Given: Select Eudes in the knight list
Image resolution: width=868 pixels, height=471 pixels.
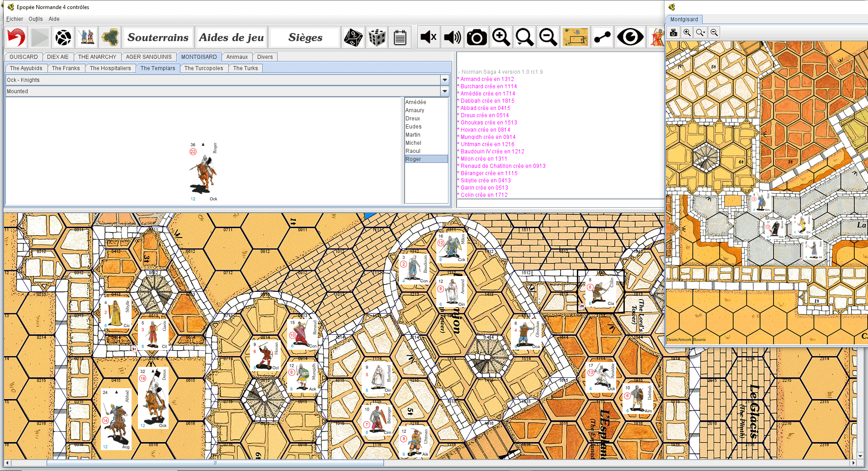Looking at the screenshot, I should point(426,127).
